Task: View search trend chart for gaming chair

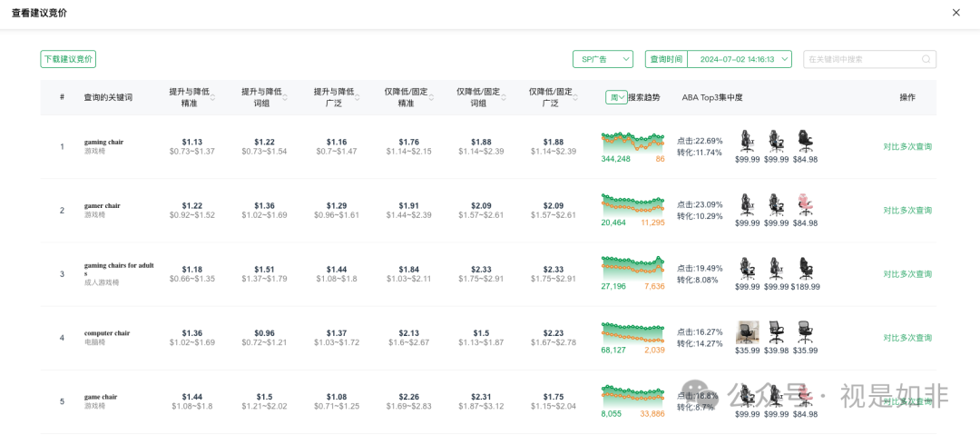Action: tap(632, 143)
